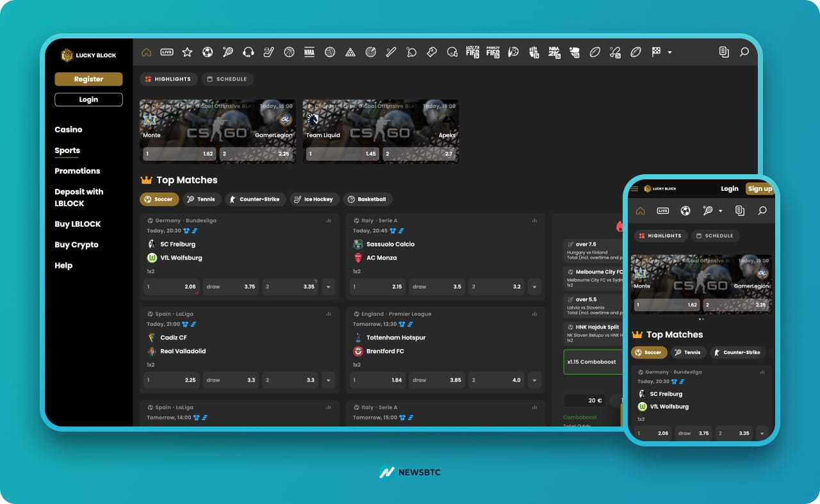Click the Login button in desktop sidebar
Viewport: 820px width, 504px height.
pos(88,99)
